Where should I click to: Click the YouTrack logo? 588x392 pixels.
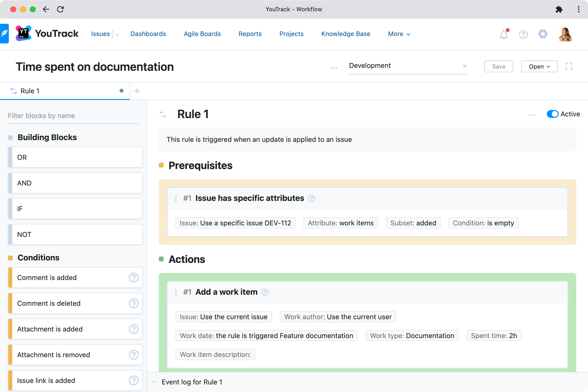(23, 33)
